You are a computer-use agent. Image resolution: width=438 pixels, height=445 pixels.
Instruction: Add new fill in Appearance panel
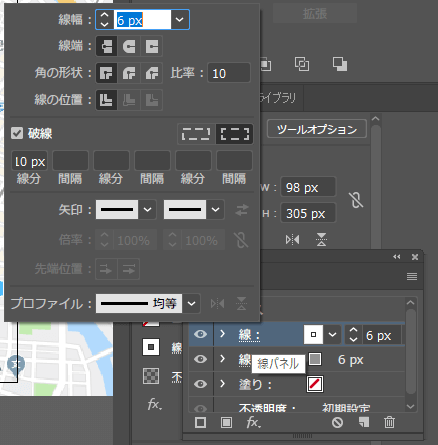[226, 423]
